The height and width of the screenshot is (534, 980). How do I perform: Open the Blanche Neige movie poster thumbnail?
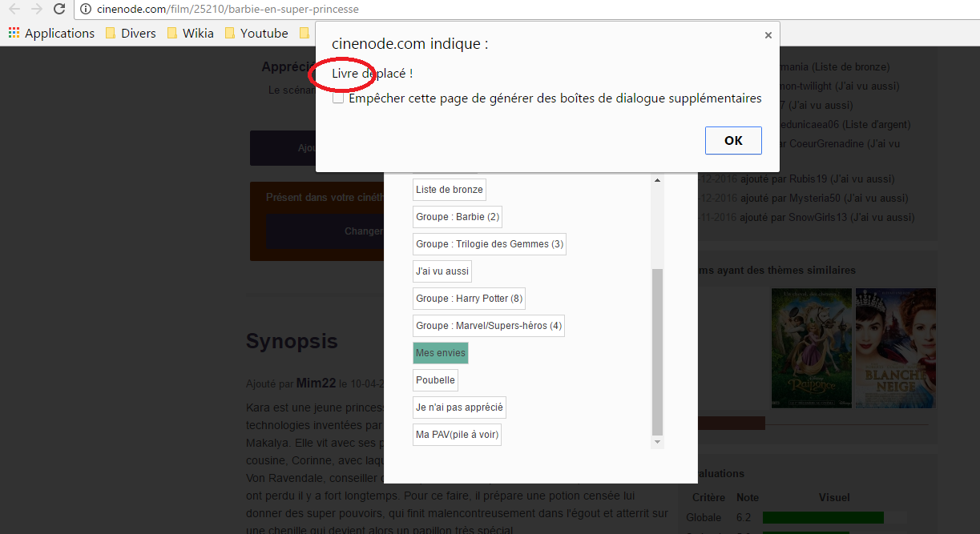point(896,348)
